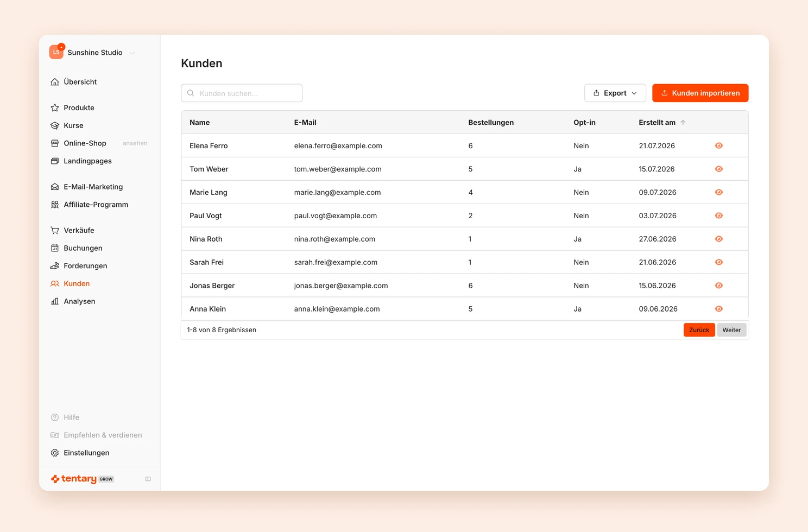Screen dimensions: 808x532
Task: View Paul Vogt's details via eye icon
Action: [x=719, y=216]
